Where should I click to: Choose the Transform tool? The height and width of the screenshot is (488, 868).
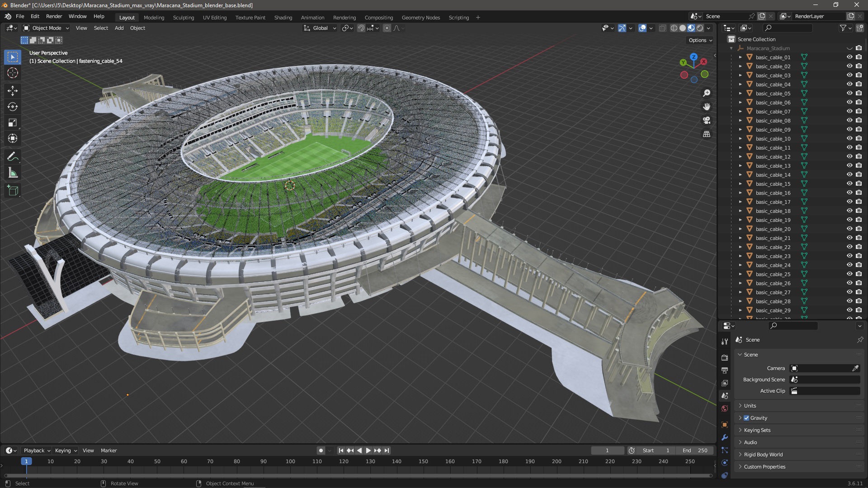click(13, 138)
